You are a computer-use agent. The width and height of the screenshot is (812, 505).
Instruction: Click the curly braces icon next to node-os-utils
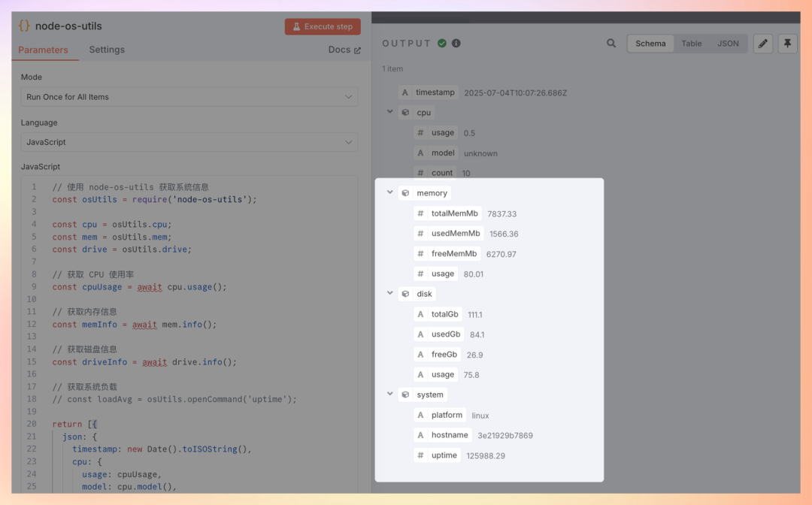coord(23,25)
